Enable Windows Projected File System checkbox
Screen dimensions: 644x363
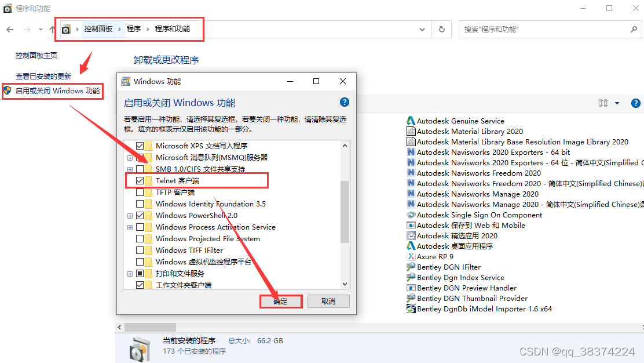[x=140, y=239]
